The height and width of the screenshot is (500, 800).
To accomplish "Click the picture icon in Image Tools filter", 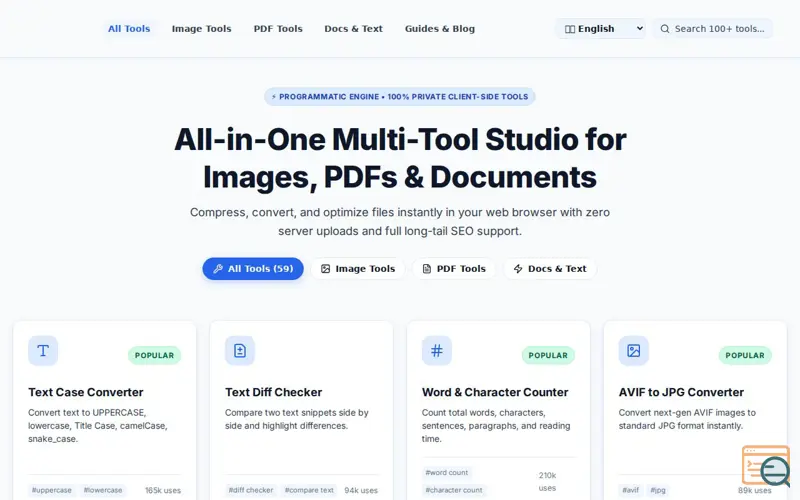I will [326, 269].
